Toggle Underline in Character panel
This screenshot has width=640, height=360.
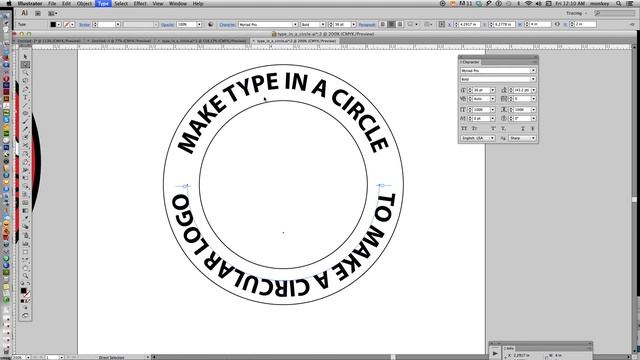click(x=523, y=129)
